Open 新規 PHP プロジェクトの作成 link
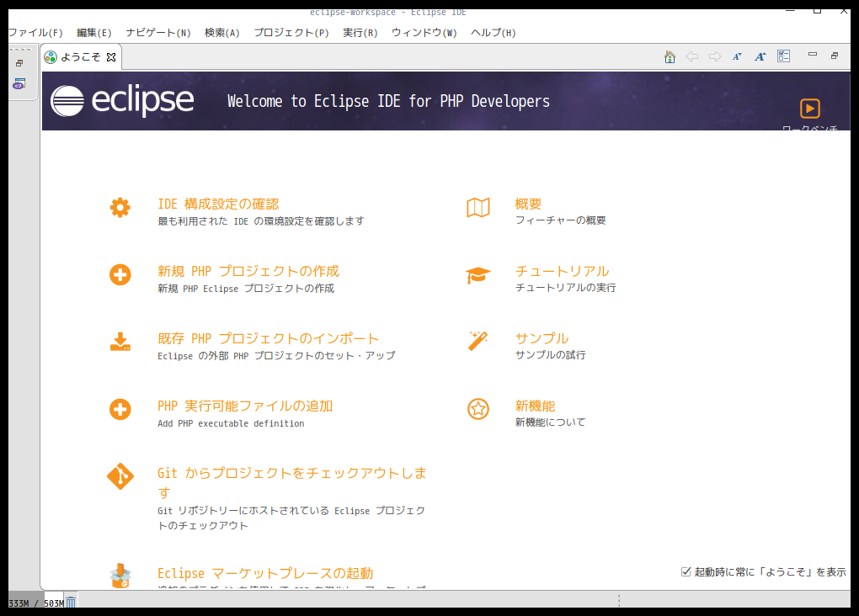This screenshot has width=859, height=616. [248, 272]
